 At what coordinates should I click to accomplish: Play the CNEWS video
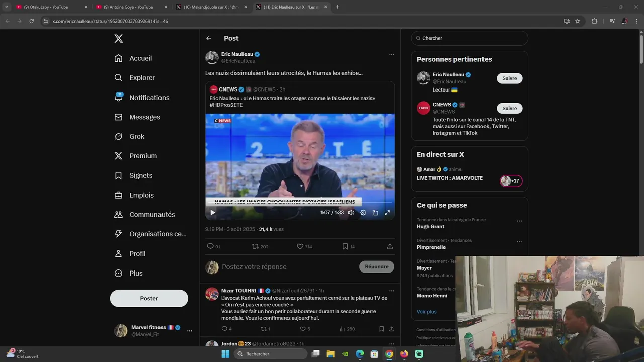pyautogui.click(x=212, y=213)
